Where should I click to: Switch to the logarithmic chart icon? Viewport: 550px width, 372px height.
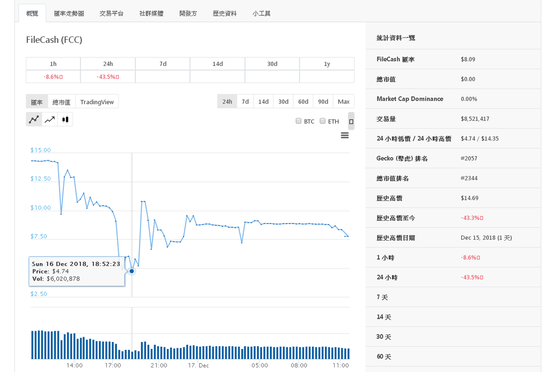tap(50, 120)
